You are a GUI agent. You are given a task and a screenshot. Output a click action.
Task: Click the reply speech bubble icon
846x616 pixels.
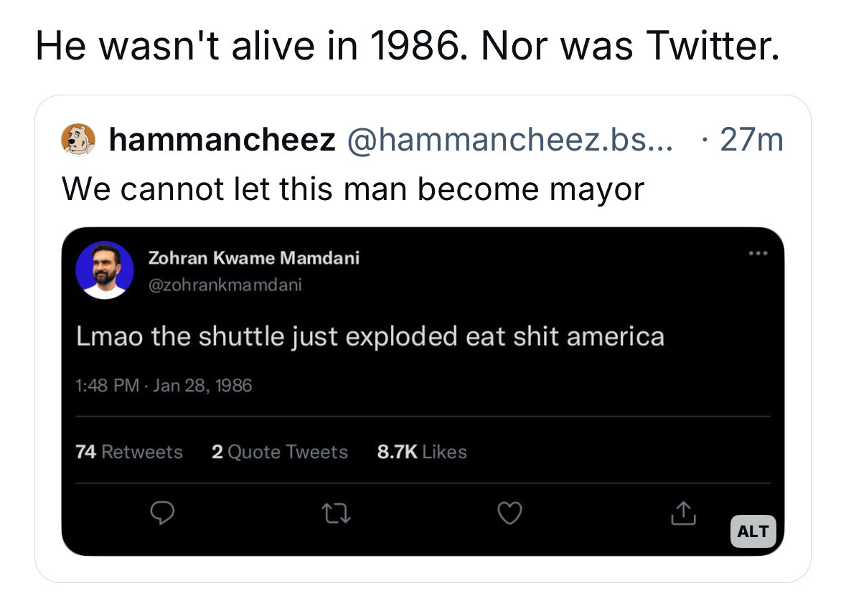pyautogui.click(x=162, y=512)
